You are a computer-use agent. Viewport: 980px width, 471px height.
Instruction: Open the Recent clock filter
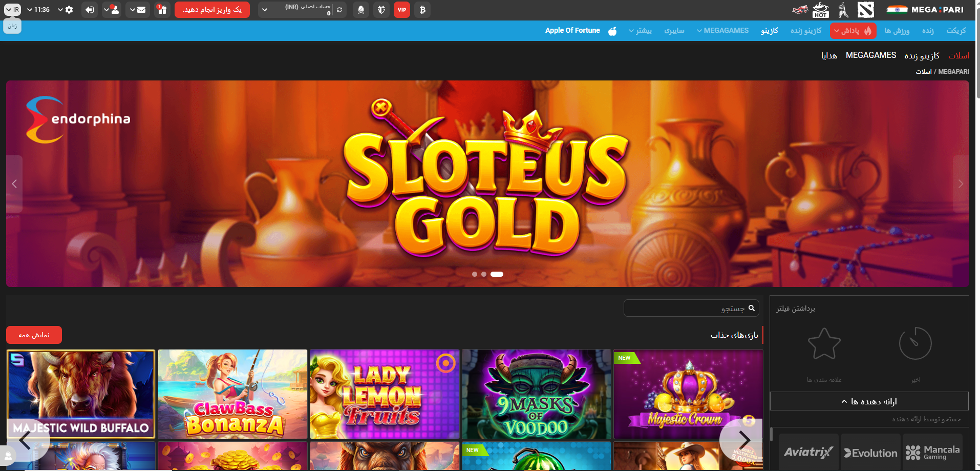point(915,344)
